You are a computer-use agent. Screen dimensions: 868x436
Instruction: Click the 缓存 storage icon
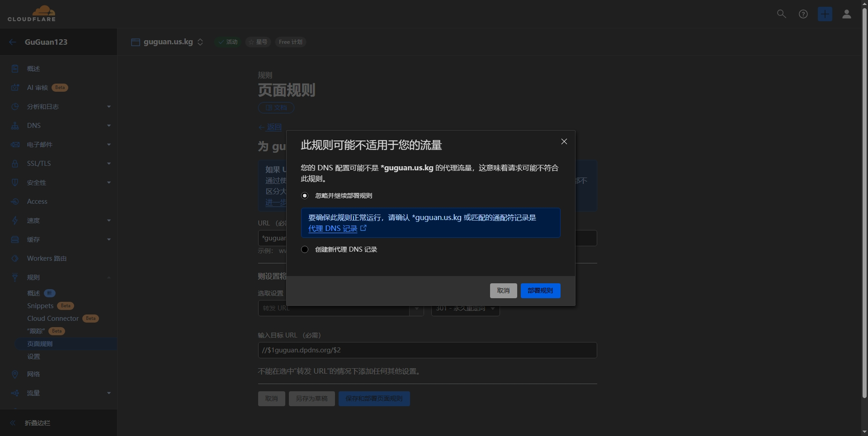coord(15,239)
